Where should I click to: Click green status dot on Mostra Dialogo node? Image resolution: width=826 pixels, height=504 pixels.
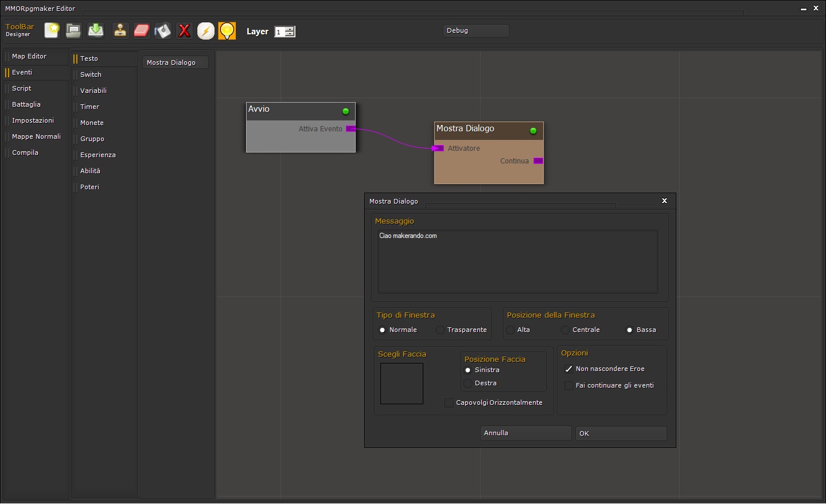[x=533, y=131]
